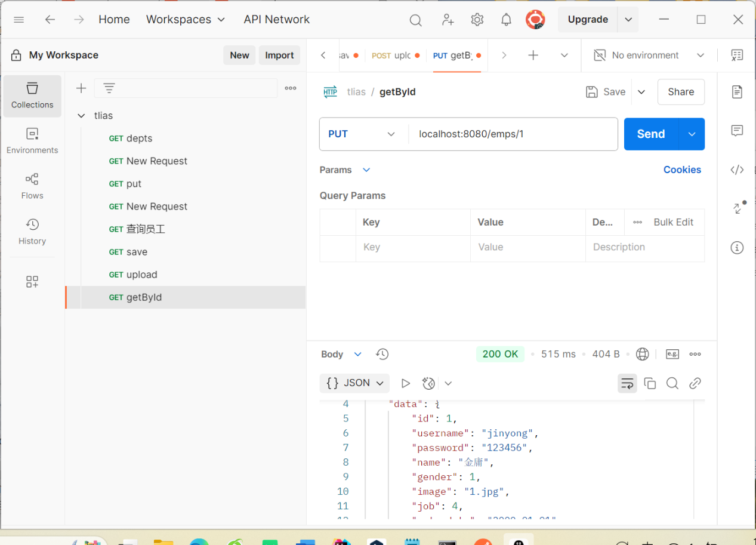Open the request info icon
The image size is (756, 545).
click(738, 247)
